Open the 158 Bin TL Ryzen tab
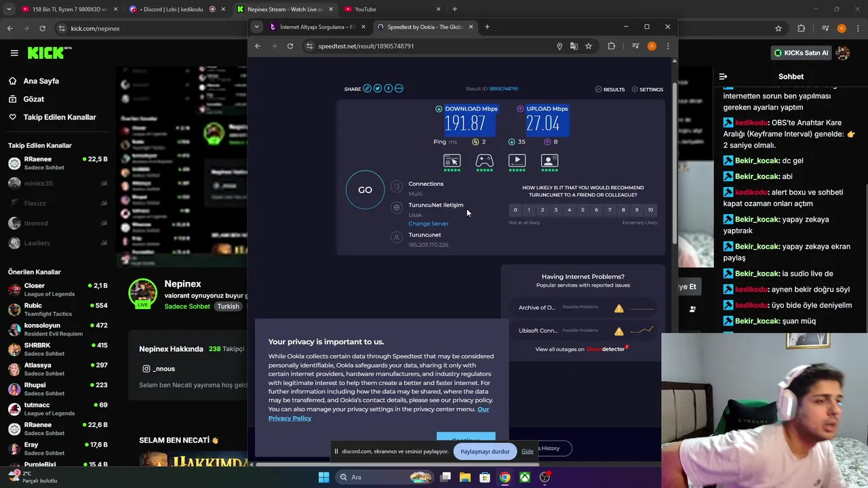Viewport: 868px width, 488px height. [69, 9]
